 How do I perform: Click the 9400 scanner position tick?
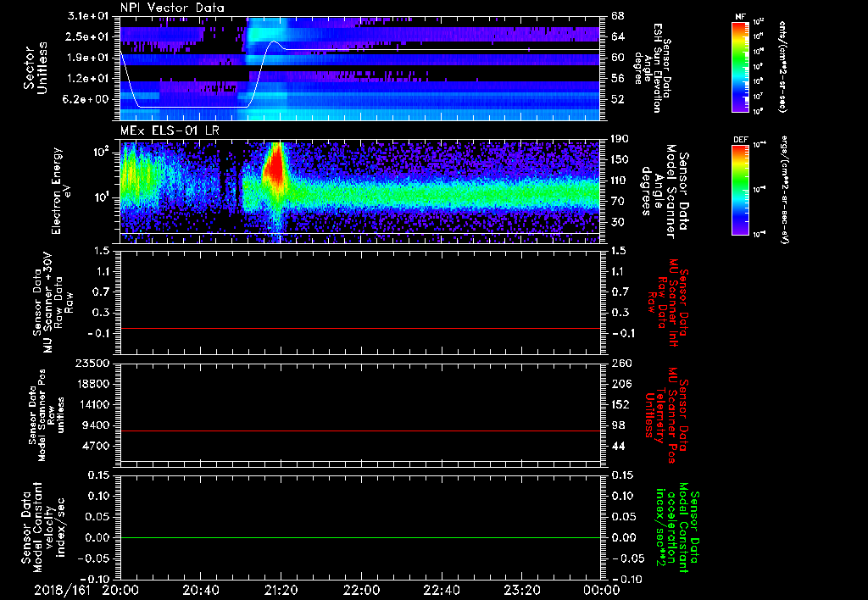click(x=95, y=425)
